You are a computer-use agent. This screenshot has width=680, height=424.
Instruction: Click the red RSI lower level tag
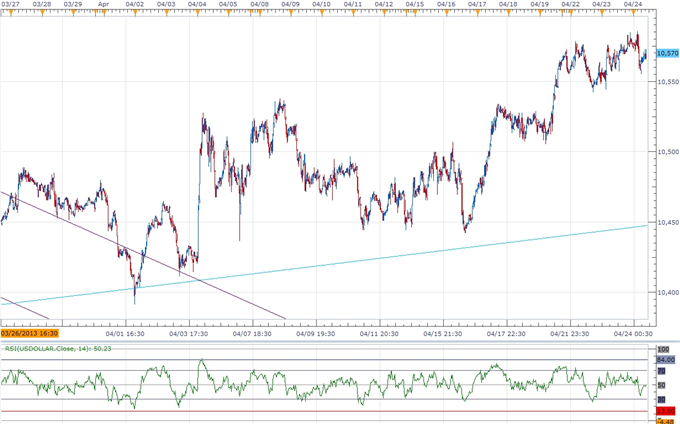666,411
